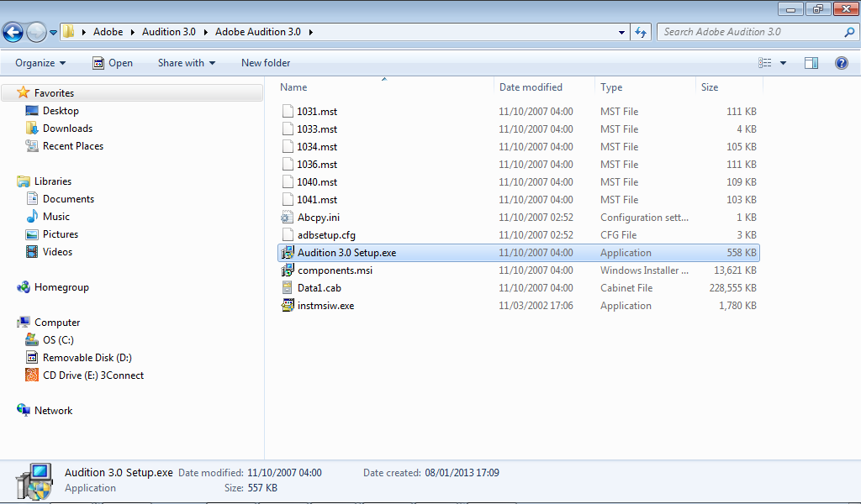Open Downloads in Favorites
The height and width of the screenshot is (504, 861).
(67, 129)
